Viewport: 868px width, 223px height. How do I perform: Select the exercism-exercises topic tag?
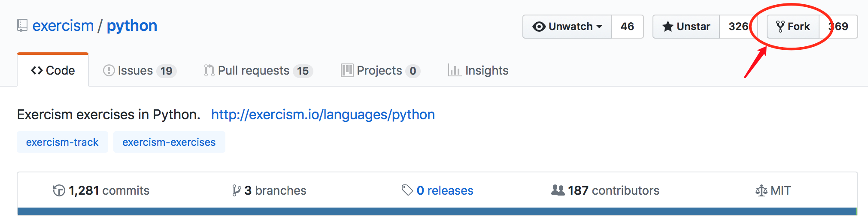tap(169, 142)
